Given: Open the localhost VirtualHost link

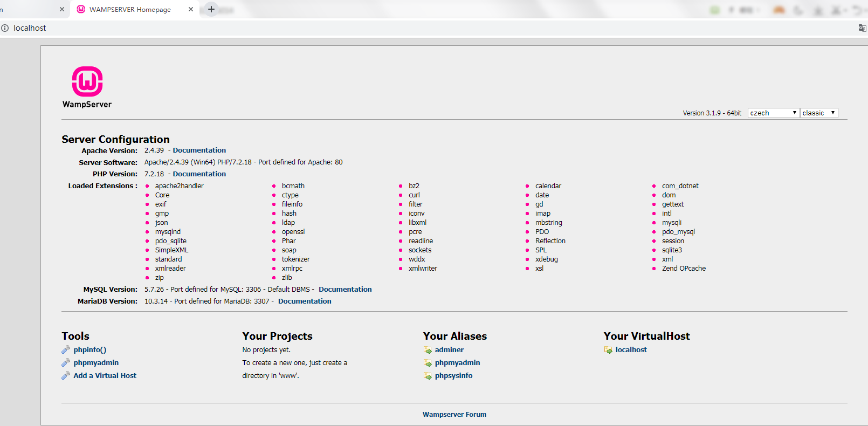Looking at the screenshot, I should [631, 350].
